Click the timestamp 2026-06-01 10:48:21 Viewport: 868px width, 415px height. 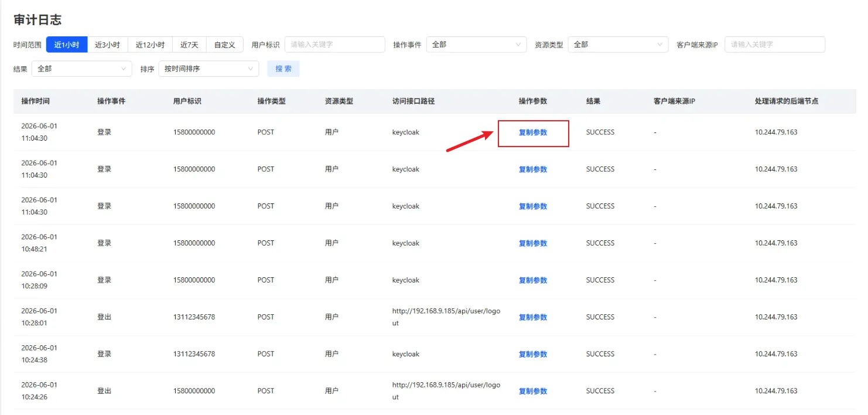click(x=39, y=243)
